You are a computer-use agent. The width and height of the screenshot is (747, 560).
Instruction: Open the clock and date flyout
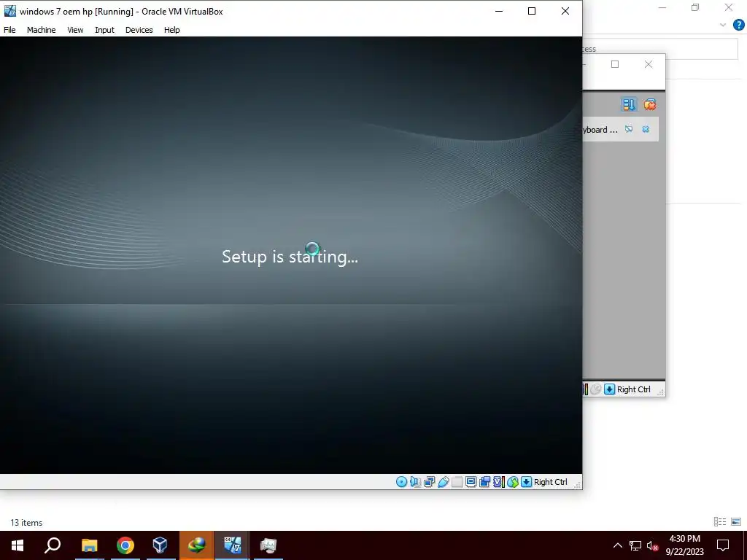coord(684,545)
